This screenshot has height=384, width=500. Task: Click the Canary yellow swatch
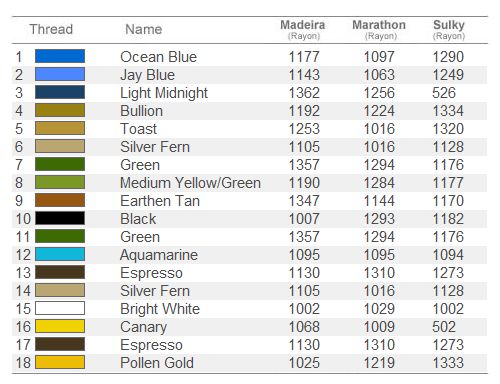click(60, 326)
